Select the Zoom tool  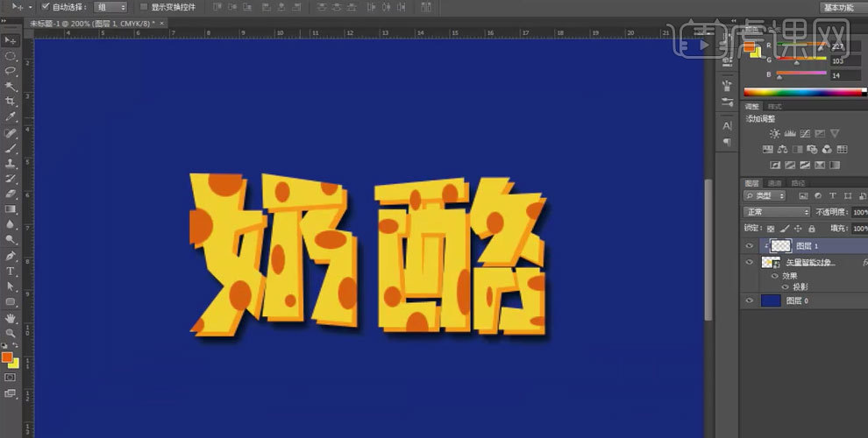click(x=11, y=333)
